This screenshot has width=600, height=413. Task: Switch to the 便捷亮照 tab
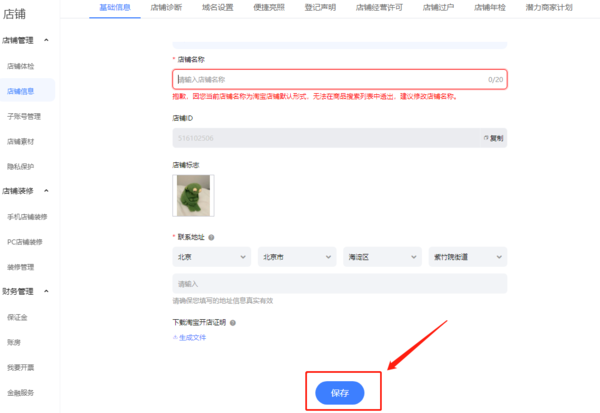tap(269, 8)
